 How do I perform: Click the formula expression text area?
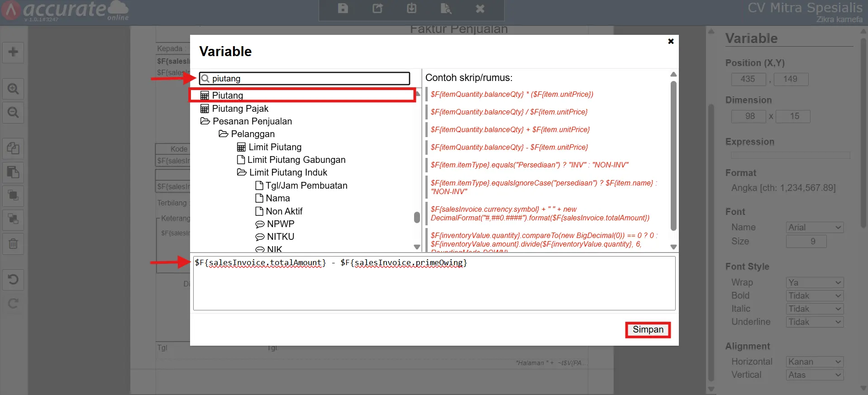(x=434, y=285)
